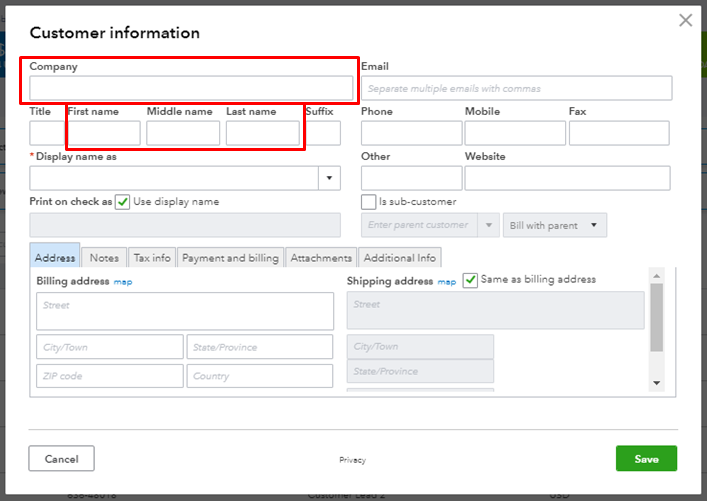707x502 pixels.
Task: Expand Display name as dropdown
Action: [x=330, y=178]
